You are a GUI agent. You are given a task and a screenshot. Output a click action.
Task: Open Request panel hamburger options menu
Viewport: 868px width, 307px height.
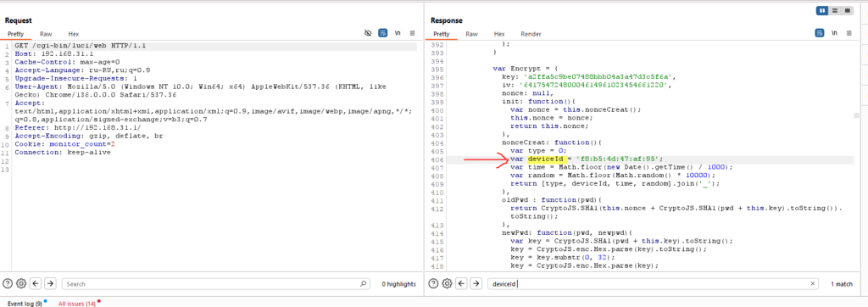coord(413,33)
